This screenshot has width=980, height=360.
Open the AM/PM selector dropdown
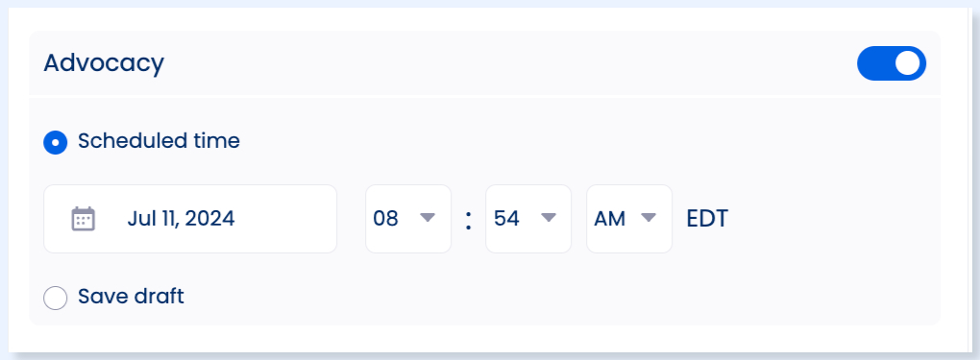point(629,219)
